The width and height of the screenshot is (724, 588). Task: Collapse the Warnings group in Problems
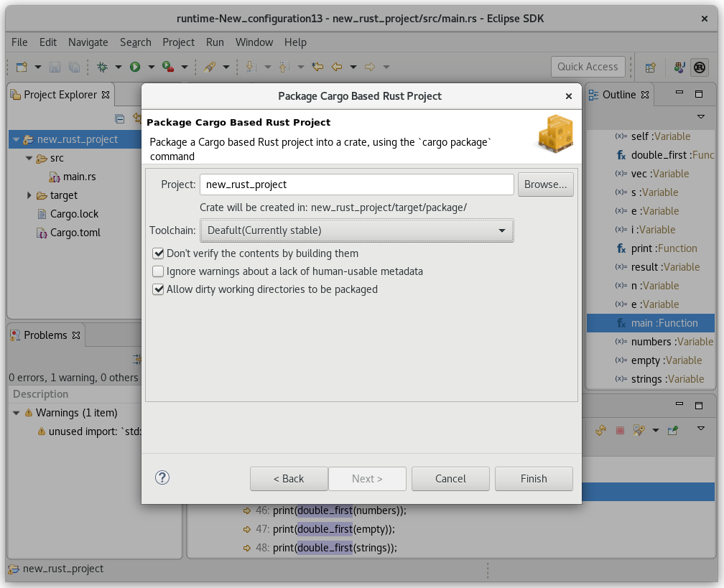coord(17,413)
